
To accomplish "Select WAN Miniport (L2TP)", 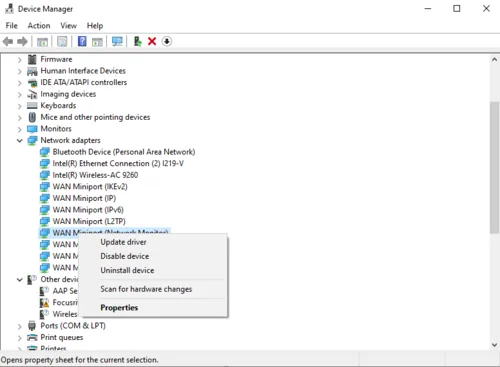I will (89, 221).
